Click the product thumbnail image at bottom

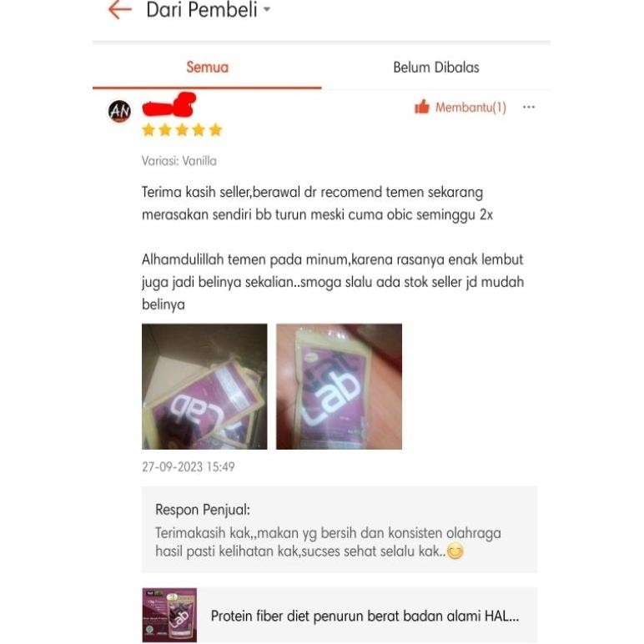coord(169,616)
